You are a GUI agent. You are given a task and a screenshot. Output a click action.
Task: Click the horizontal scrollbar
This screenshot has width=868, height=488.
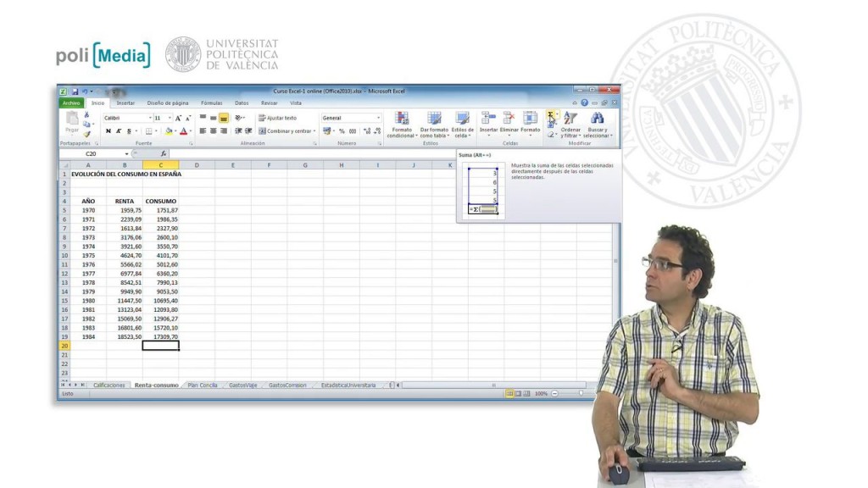(x=494, y=385)
